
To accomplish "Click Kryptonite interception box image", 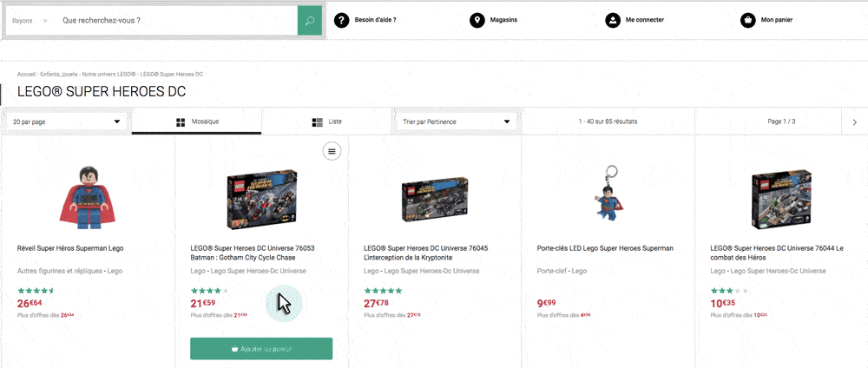I will click(x=435, y=198).
